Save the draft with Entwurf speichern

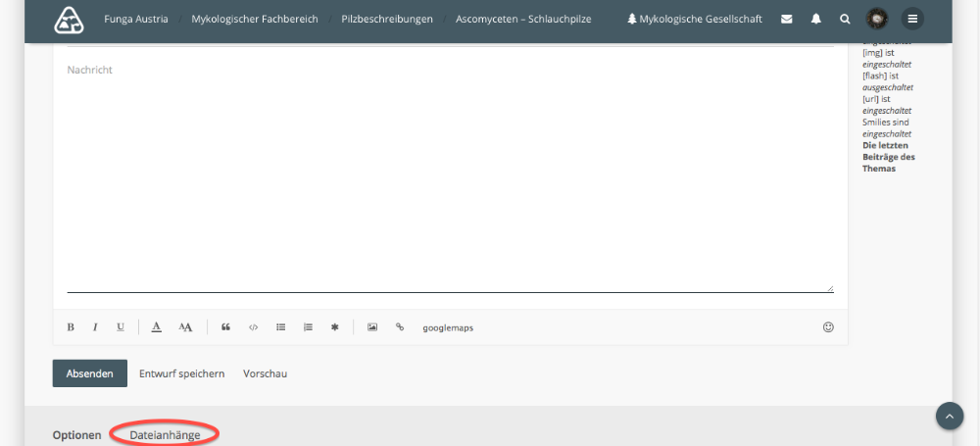pos(181,373)
